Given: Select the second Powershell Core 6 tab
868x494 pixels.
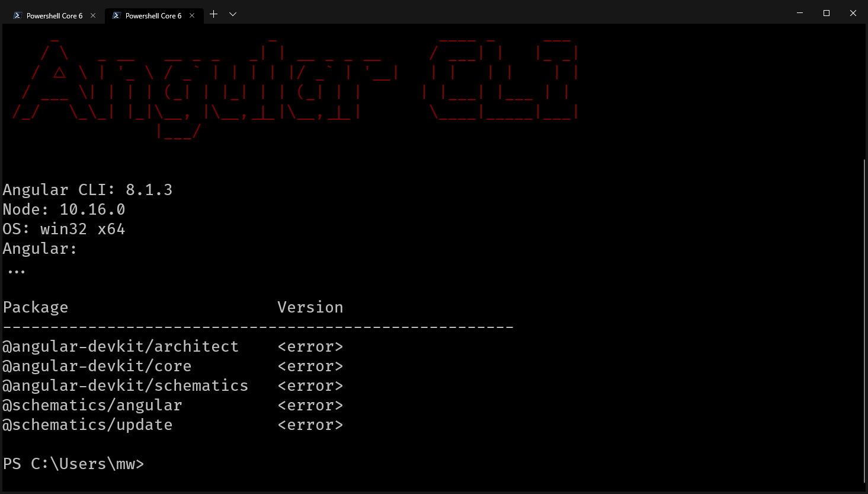Looking at the screenshot, I should [153, 16].
